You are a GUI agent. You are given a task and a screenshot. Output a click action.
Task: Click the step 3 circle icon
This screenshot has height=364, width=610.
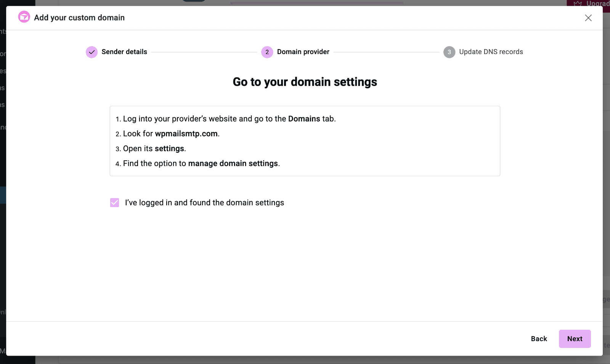(449, 52)
